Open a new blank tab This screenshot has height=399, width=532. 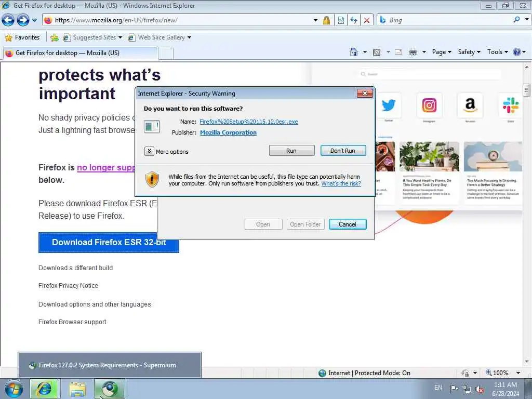pos(166,54)
